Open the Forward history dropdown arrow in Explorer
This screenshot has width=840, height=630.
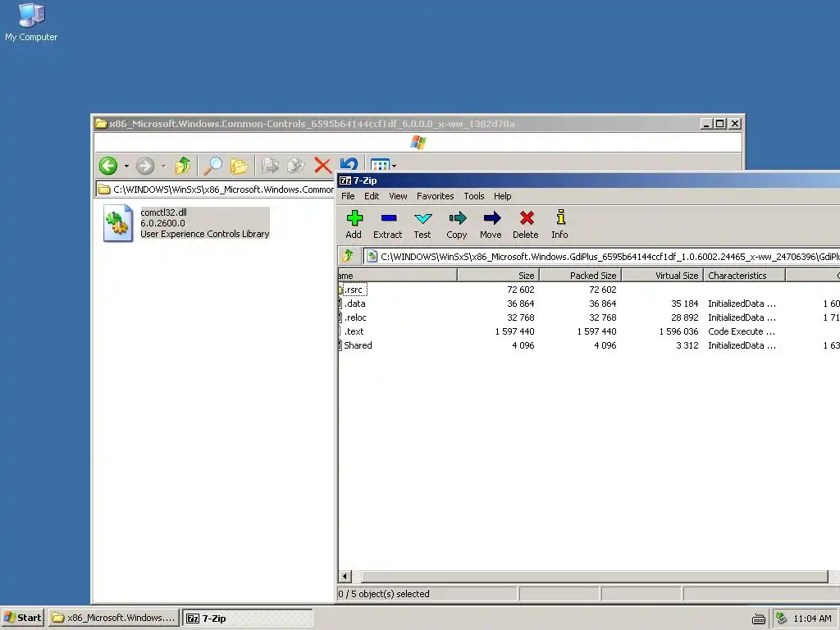pyautogui.click(x=163, y=166)
